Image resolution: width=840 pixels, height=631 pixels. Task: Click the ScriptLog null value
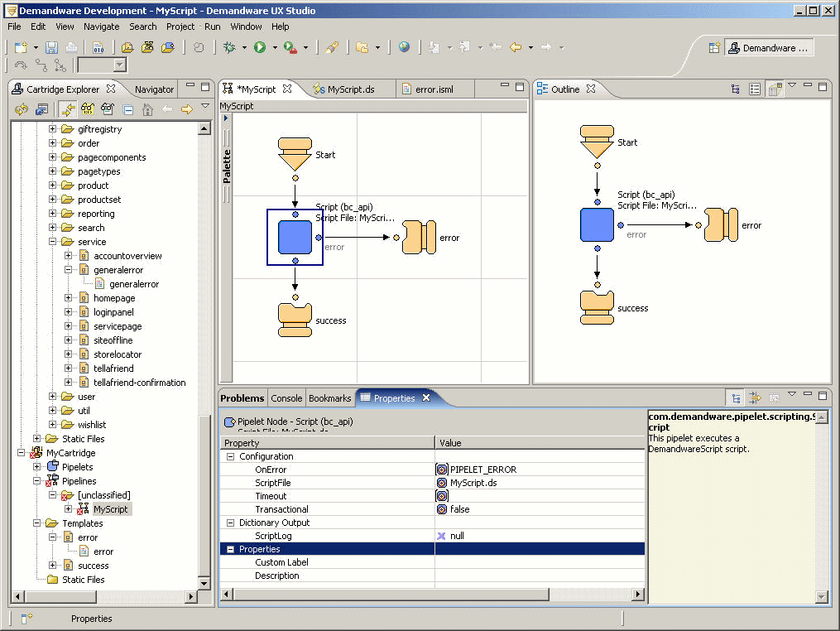pyautogui.click(x=540, y=536)
